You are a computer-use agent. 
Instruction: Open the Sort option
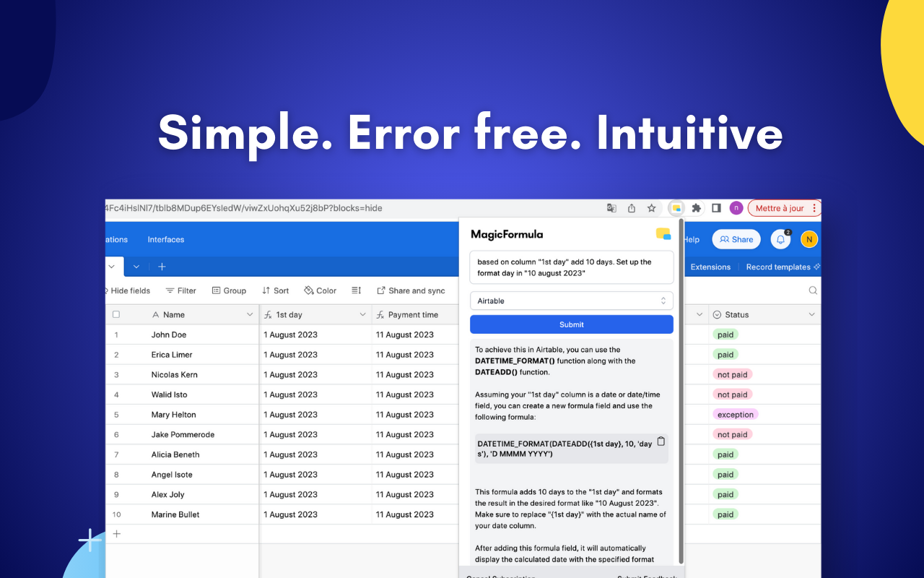(275, 290)
